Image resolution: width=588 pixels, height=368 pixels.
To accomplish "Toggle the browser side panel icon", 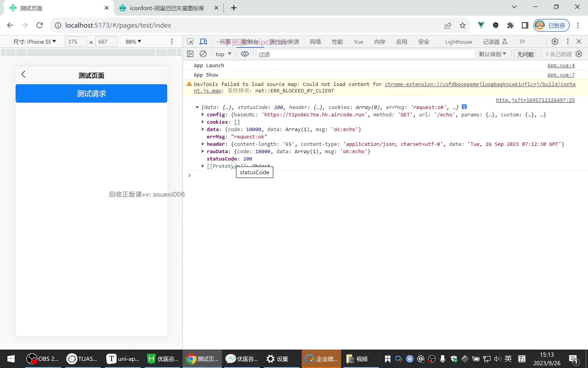I will [x=525, y=25].
